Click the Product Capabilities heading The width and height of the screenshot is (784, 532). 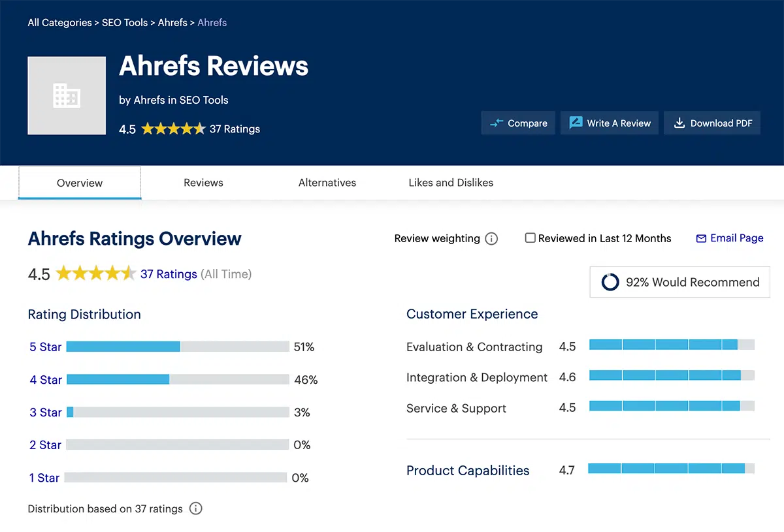[468, 471]
